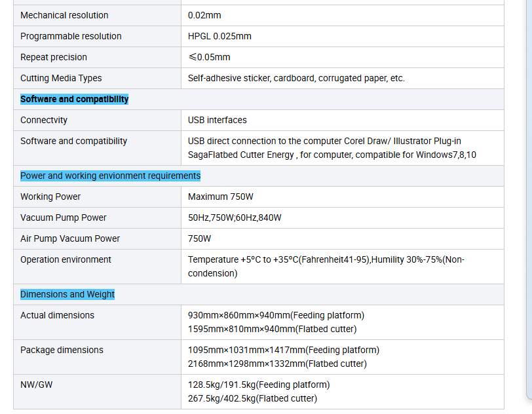
Task: Select '930mm×860mm×940mm(Feeding platform)' text
Action: coord(276,315)
